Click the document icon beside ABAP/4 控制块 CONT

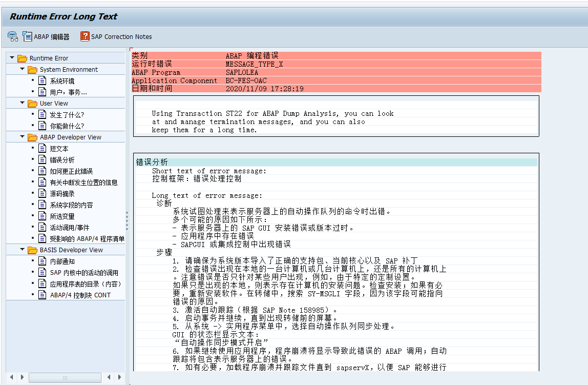coord(43,295)
